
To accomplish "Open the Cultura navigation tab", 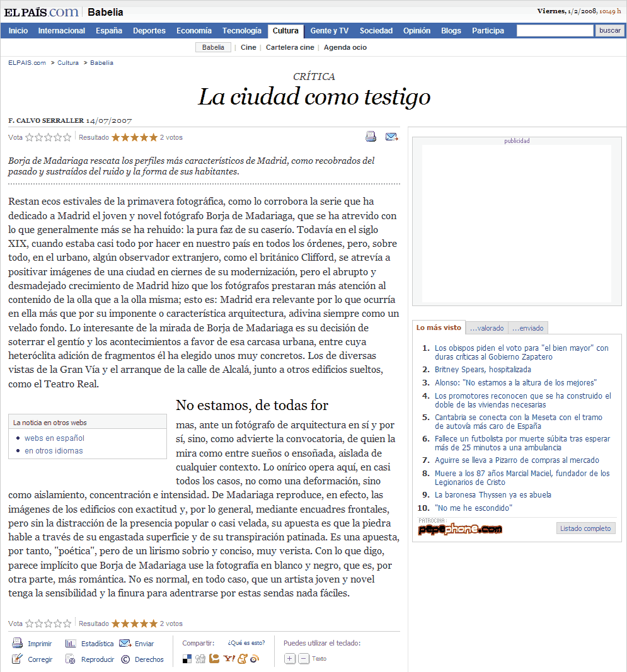I will coord(285,31).
